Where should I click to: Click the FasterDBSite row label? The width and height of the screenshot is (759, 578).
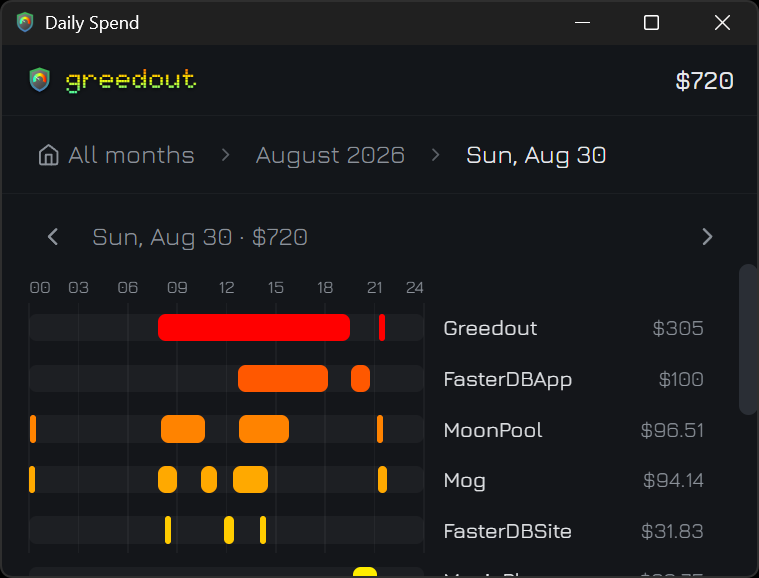pyautogui.click(x=507, y=531)
